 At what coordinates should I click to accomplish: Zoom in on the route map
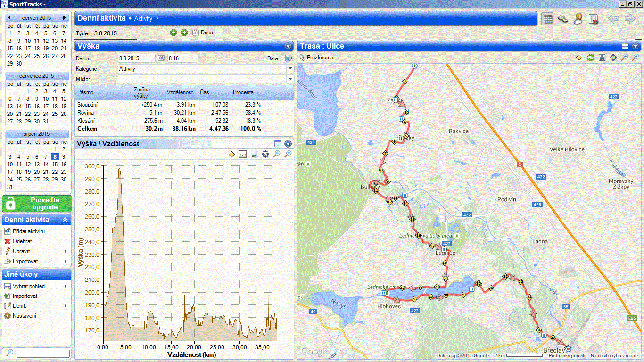[636, 58]
